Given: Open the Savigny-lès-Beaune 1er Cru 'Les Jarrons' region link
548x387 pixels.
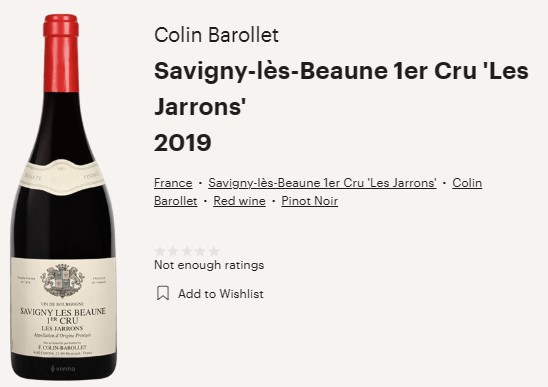Looking at the screenshot, I should (322, 183).
